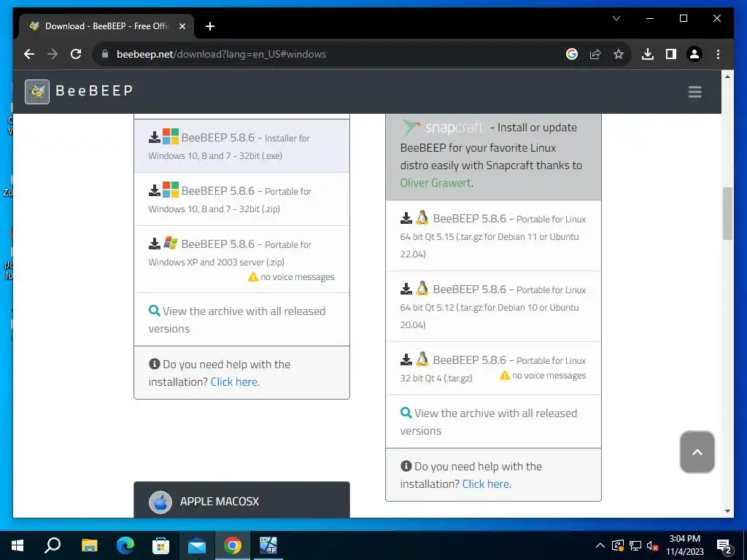View Linux archive with all released versions
Viewport: 747px width, 560px height.
click(493, 421)
